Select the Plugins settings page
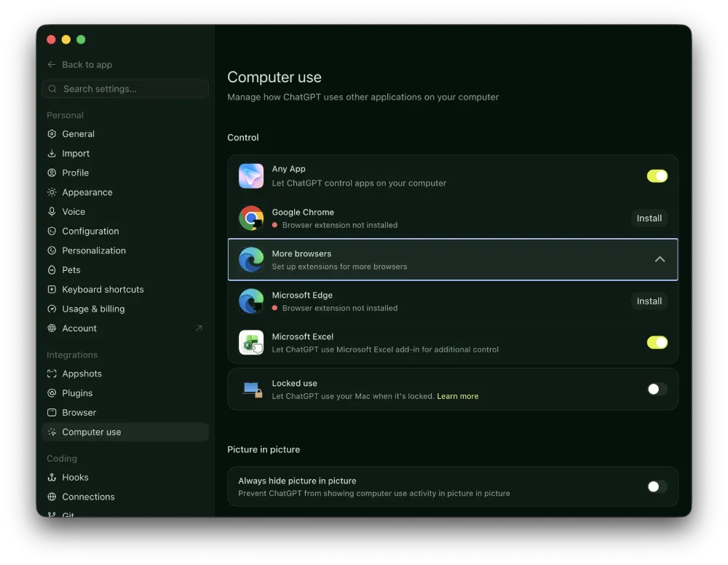The width and height of the screenshot is (728, 565). pyautogui.click(x=125, y=392)
